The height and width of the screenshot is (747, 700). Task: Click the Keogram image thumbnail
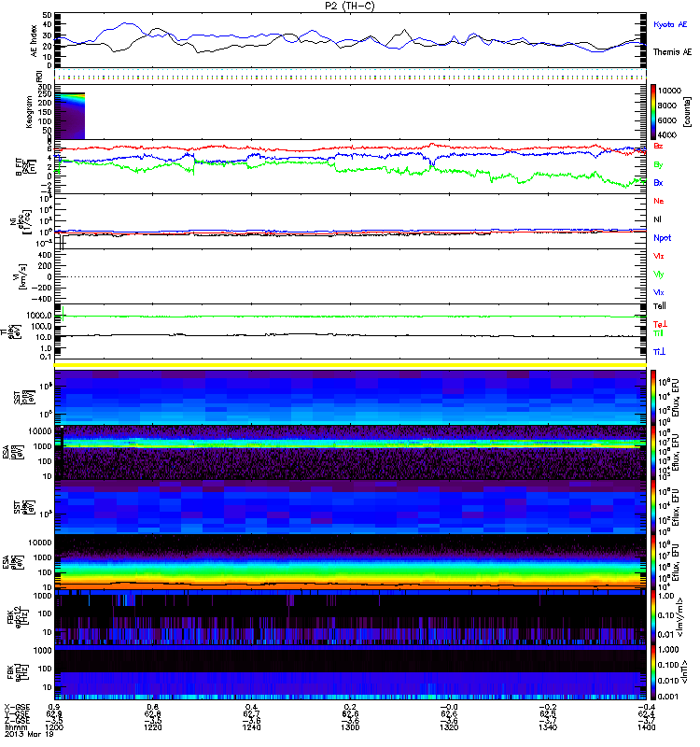tap(70, 116)
